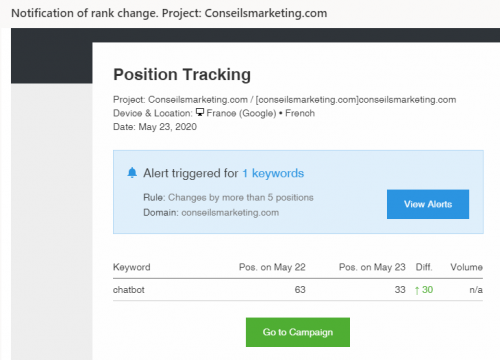The height and width of the screenshot is (360, 500).
Task: Click the 'Pos. on May 22' header
Action: [272, 267]
